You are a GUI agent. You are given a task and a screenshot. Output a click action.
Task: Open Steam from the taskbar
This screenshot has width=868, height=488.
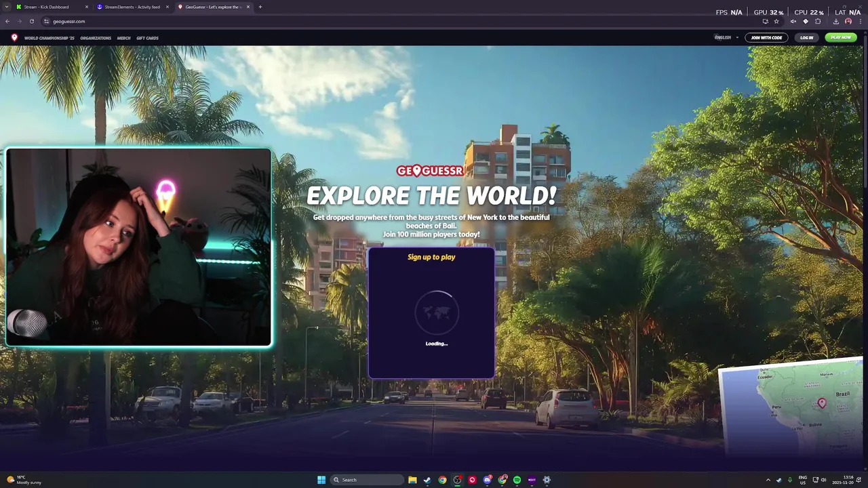coord(427,480)
